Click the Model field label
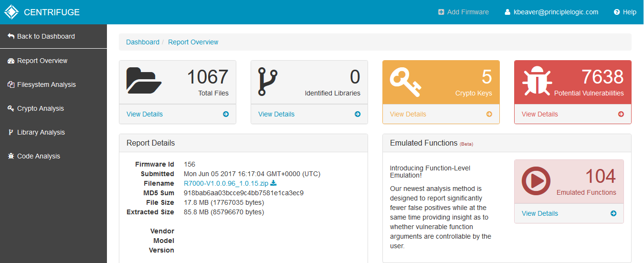Viewport: 644px width, 263px height. click(x=164, y=241)
